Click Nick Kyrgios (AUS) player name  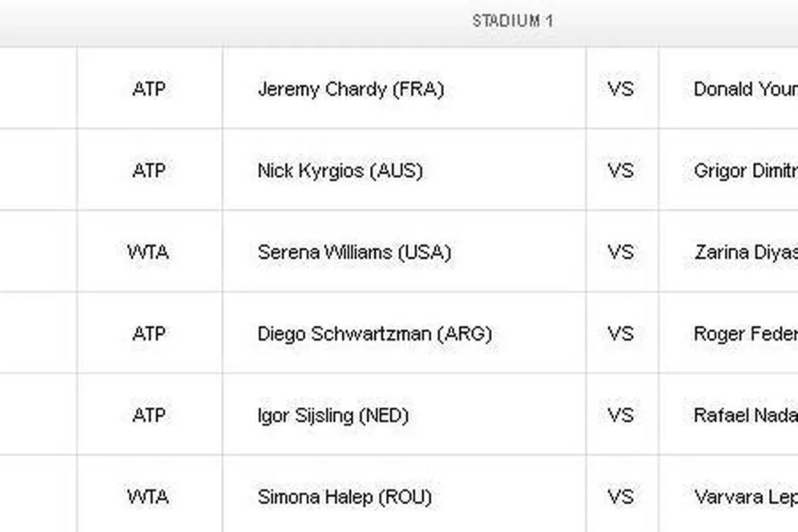(x=340, y=171)
